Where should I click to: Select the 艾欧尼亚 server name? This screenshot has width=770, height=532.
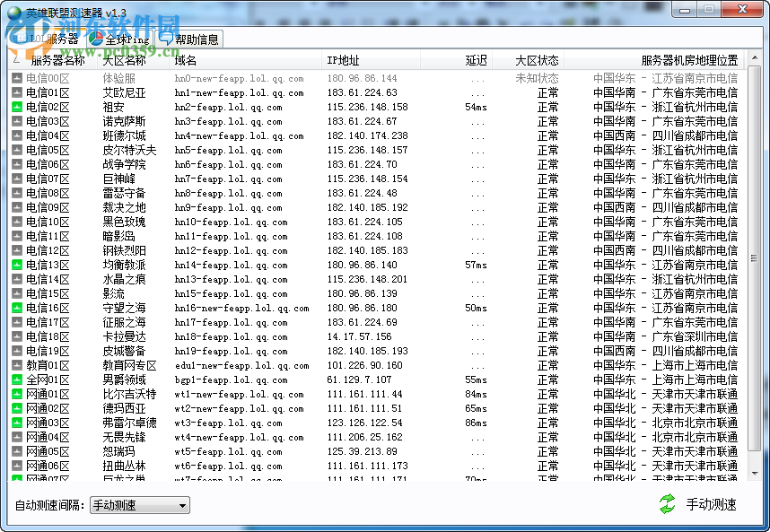point(124,92)
